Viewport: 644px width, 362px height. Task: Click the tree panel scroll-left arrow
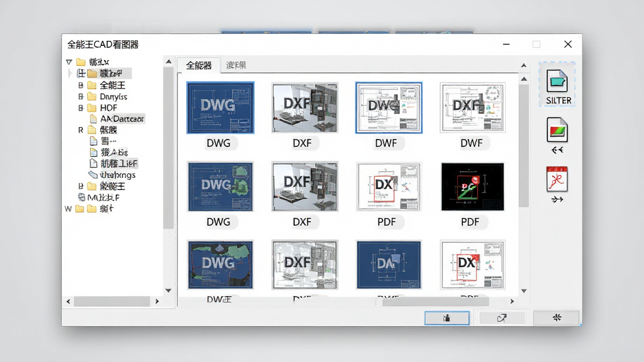(68, 301)
